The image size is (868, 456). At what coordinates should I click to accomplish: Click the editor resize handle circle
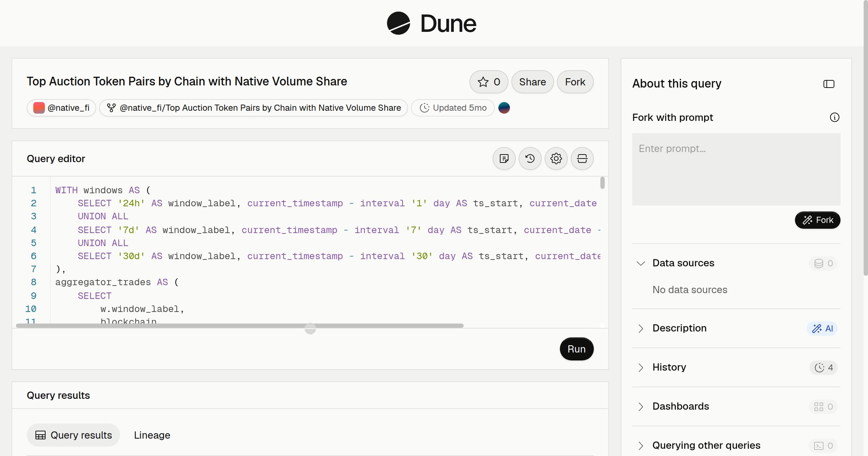pyautogui.click(x=310, y=329)
